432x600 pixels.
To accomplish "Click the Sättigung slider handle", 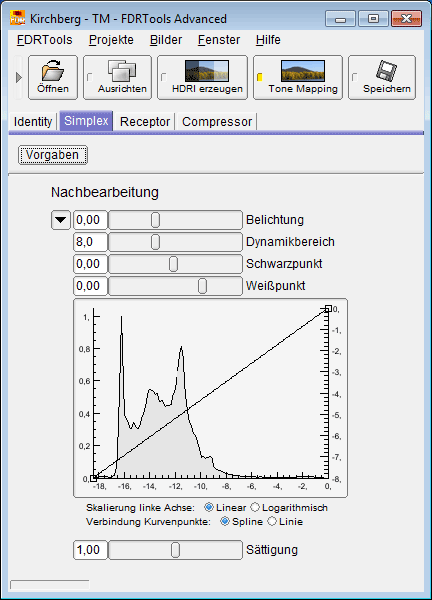I will (175, 550).
